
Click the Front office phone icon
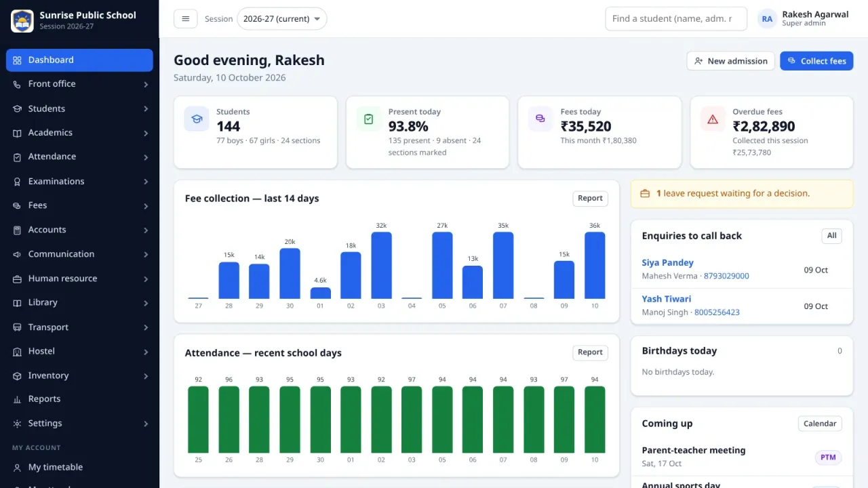[17, 84]
